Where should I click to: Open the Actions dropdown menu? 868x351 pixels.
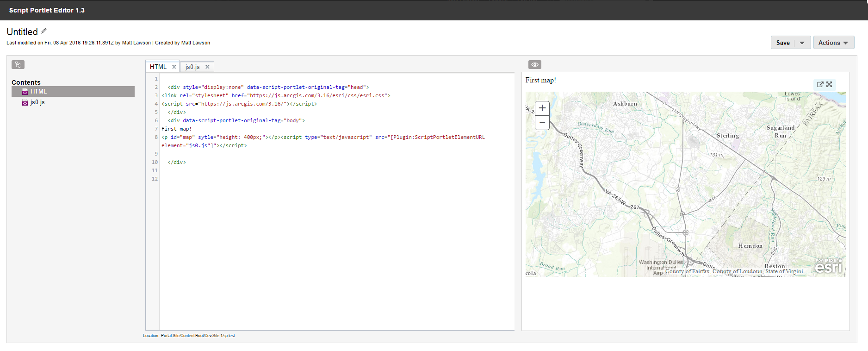click(x=834, y=43)
